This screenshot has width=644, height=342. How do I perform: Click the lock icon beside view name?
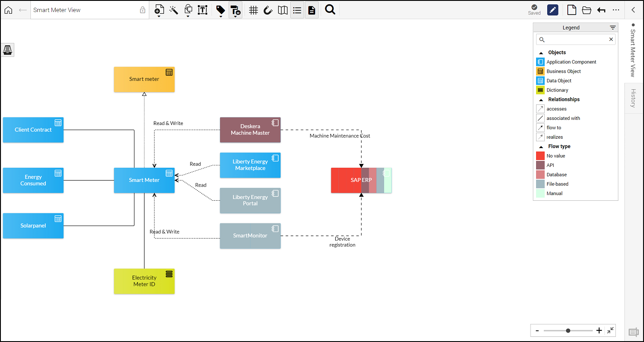coord(143,10)
